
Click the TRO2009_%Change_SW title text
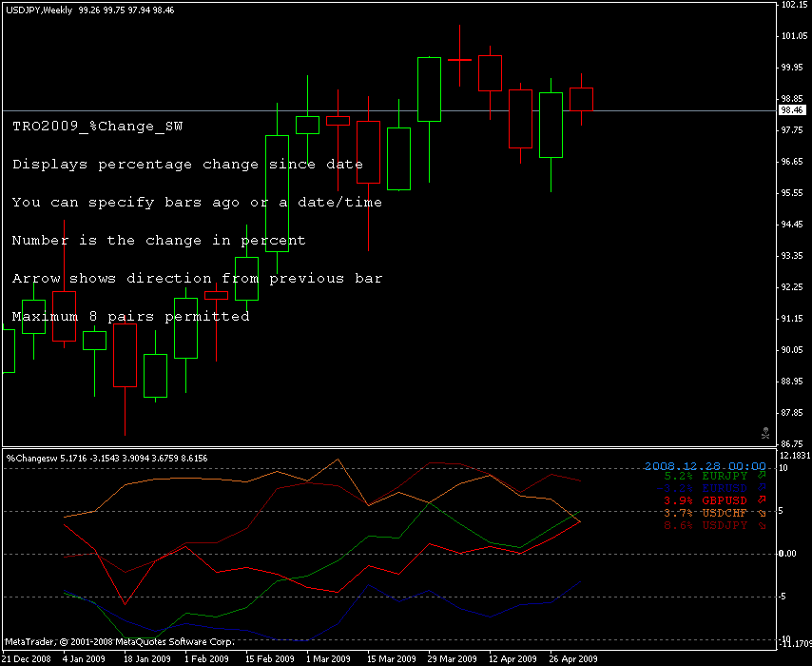click(98, 126)
